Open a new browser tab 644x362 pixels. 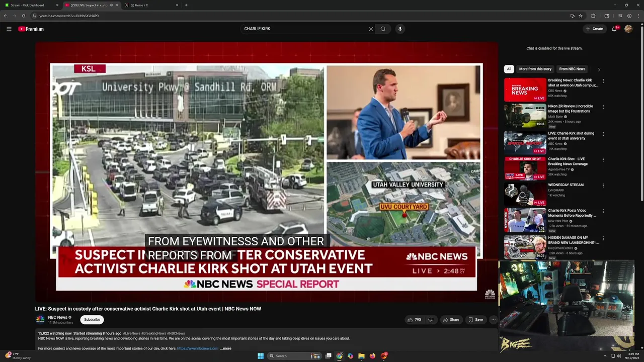186,5
